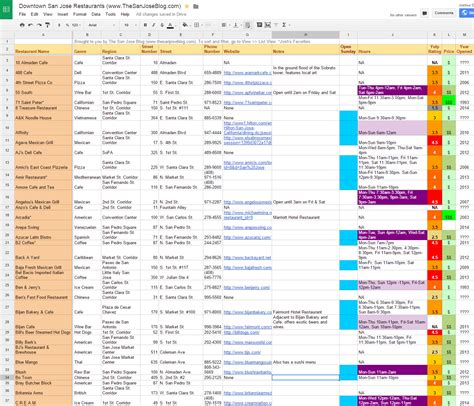
Task: Open the functions (sigma) dropdown
Action: coord(285,25)
